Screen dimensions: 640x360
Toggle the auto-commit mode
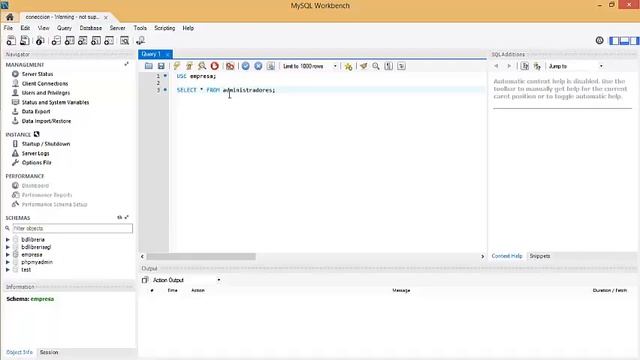click(x=271, y=66)
